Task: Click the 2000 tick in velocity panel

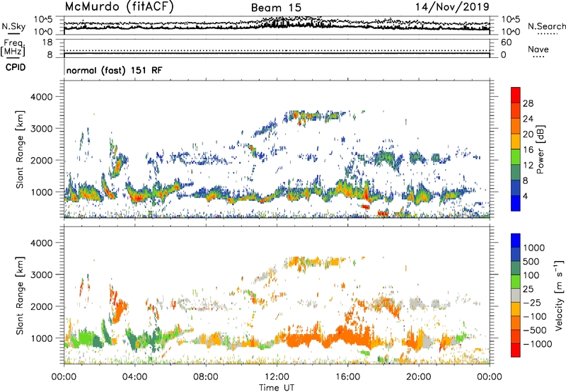Action: tap(41, 306)
